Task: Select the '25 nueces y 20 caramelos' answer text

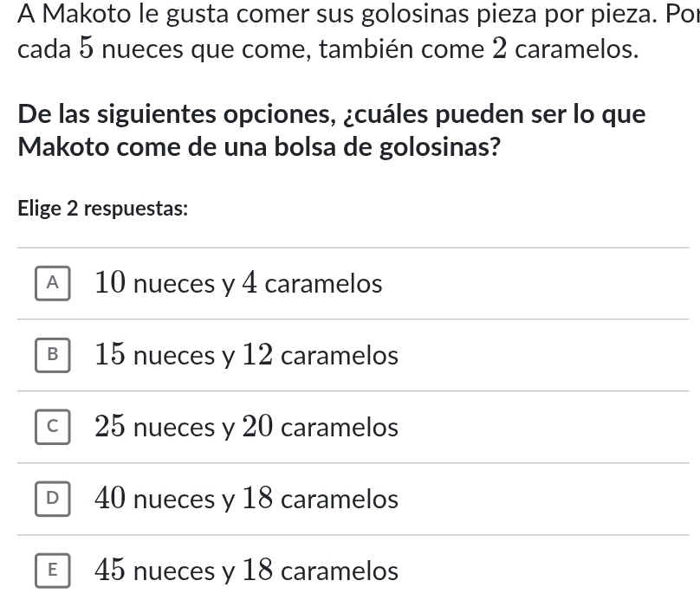Action: pyautogui.click(x=246, y=427)
